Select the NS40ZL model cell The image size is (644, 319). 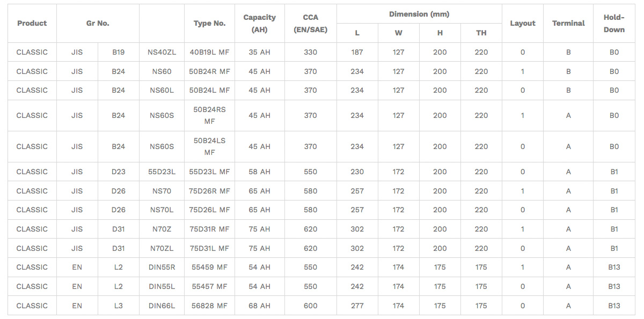point(162,52)
